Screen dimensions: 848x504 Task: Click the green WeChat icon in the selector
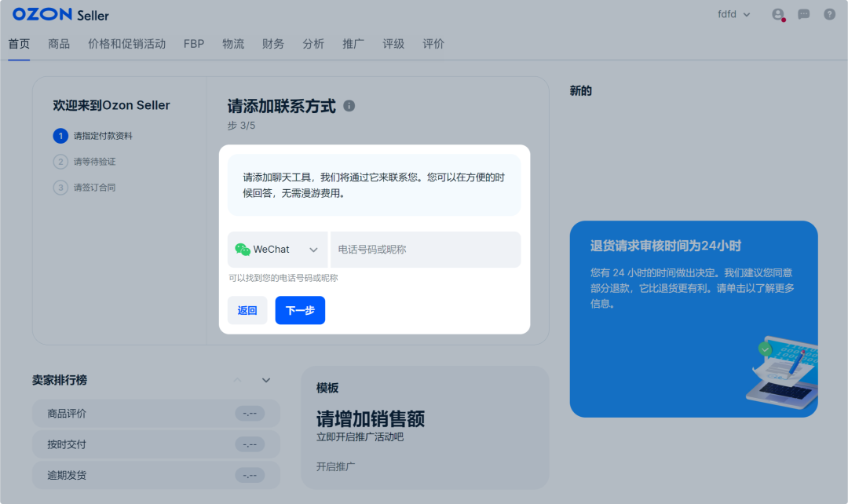pyautogui.click(x=243, y=249)
